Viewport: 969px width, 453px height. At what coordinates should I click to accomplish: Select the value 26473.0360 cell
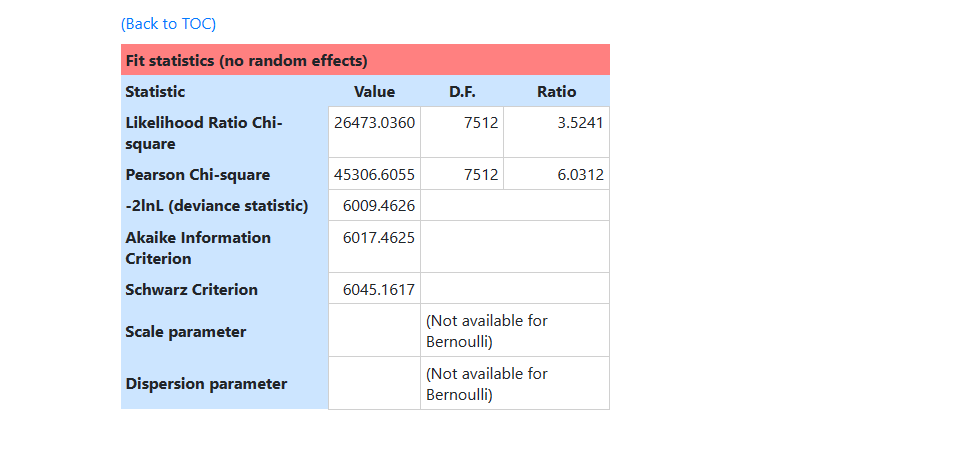tap(374, 122)
